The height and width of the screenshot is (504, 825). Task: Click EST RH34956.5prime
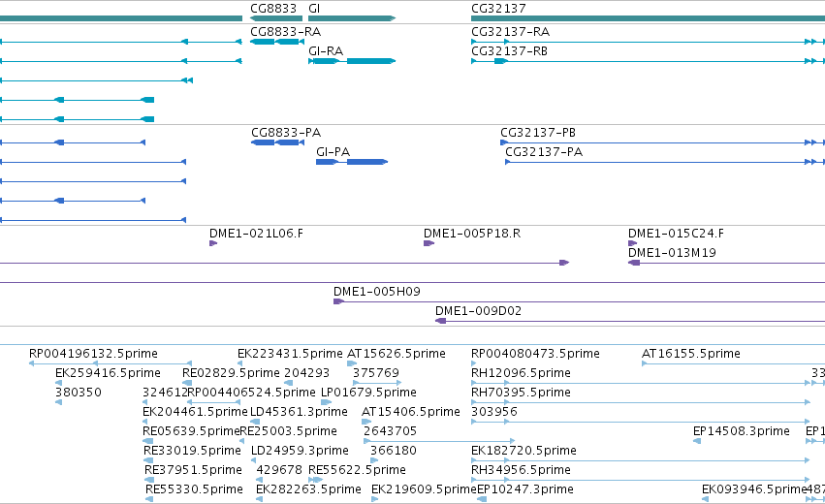[521, 470]
